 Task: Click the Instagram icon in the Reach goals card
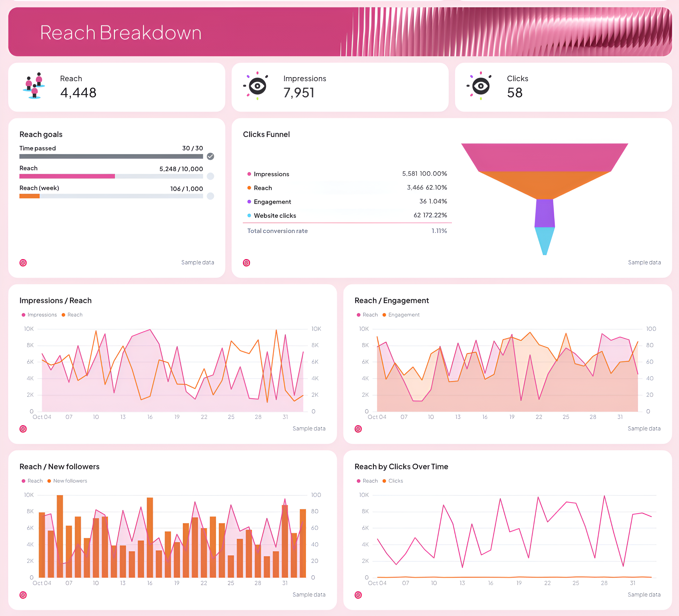coord(23,263)
